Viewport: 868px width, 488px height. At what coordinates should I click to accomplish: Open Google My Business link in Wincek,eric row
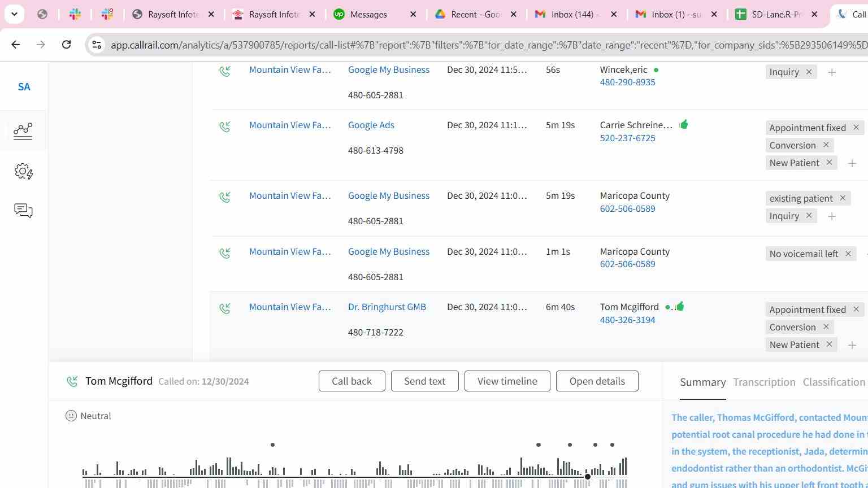(388, 70)
